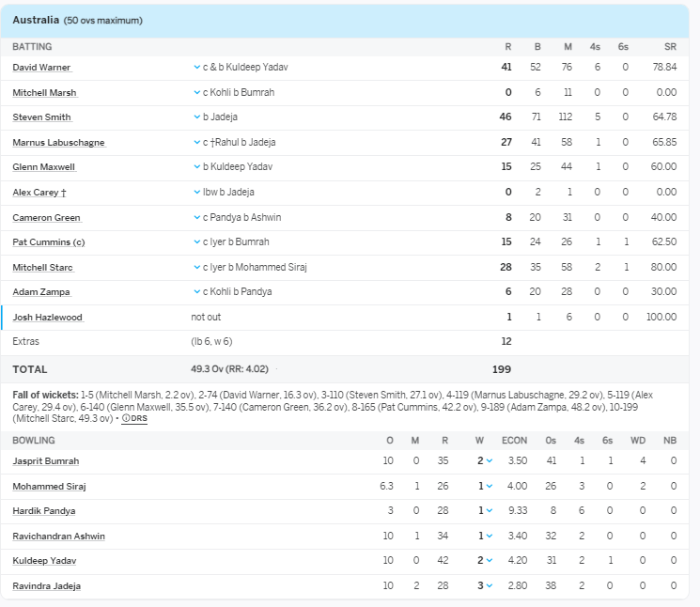The width and height of the screenshot is (700, 607).
Task: Click Ravichandran Ashwin in bowling table
Action: point(58,537)
